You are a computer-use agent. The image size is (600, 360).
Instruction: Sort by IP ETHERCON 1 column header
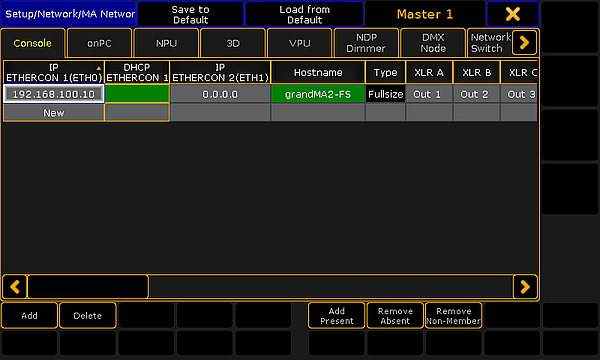pyautogui.click(x=54, y=72)
